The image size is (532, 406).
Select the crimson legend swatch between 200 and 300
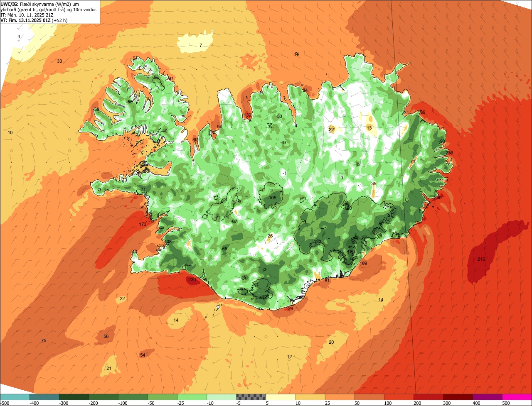(x=429, y=397)
